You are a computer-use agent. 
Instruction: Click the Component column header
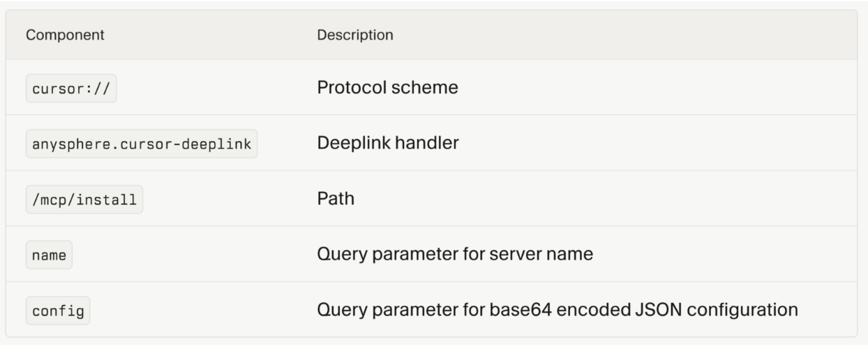point(65,35)
